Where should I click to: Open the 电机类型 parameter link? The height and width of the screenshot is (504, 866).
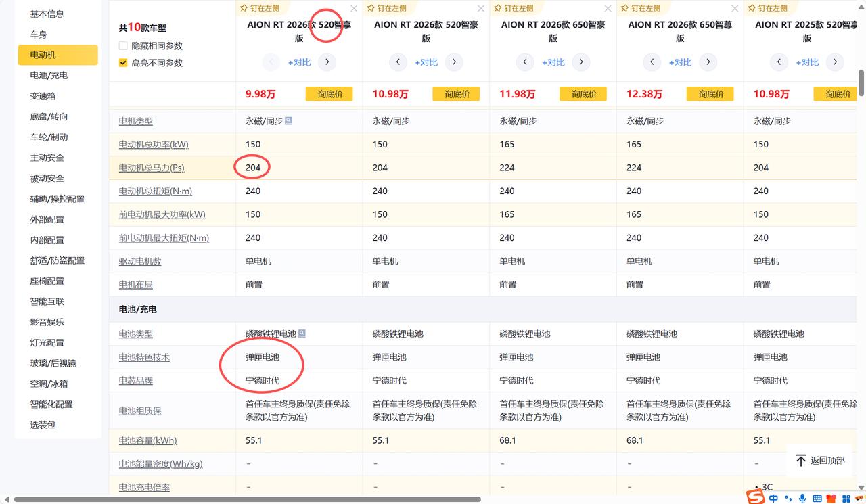pos(136,121)
